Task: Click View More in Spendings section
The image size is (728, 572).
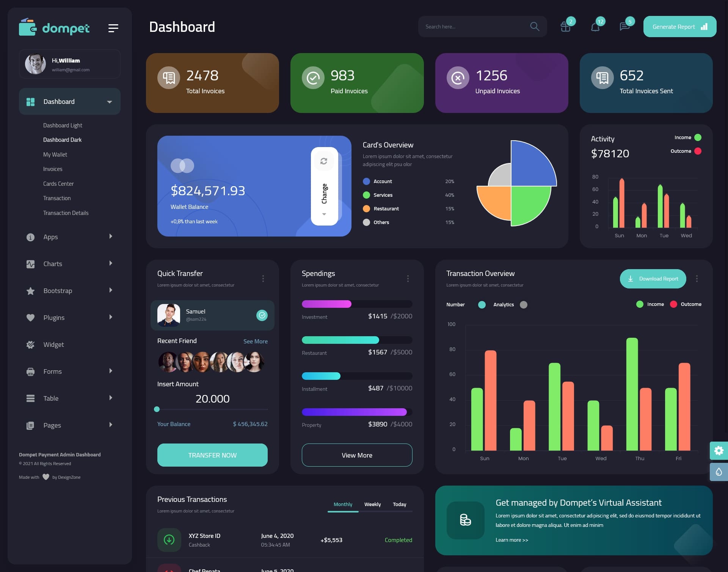Action: tap(357, 455)
